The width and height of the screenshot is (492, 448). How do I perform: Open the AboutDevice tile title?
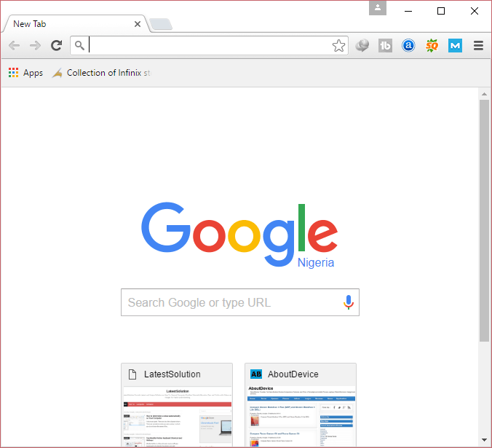293,374
